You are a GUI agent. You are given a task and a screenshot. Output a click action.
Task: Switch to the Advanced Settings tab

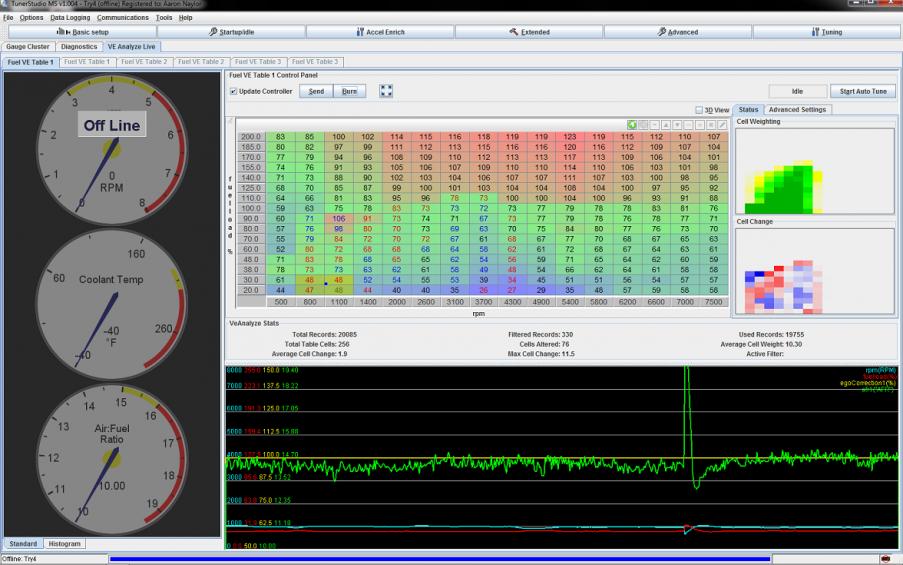(797, 109)
